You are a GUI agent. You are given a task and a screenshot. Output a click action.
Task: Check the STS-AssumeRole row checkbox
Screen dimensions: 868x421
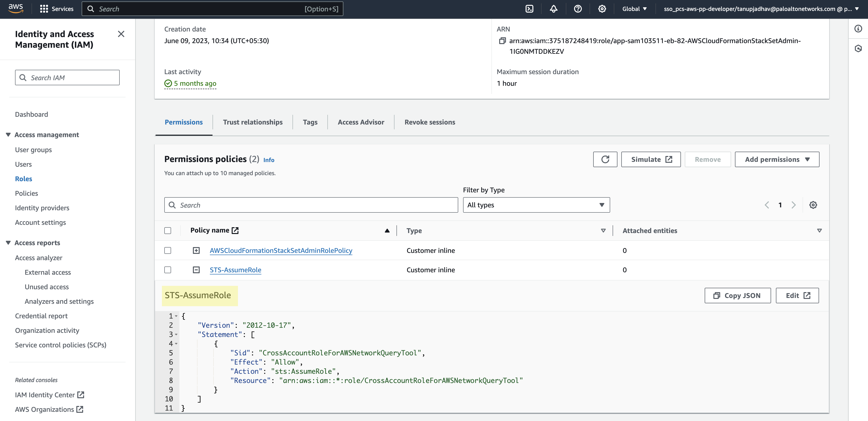click(167, 270)
